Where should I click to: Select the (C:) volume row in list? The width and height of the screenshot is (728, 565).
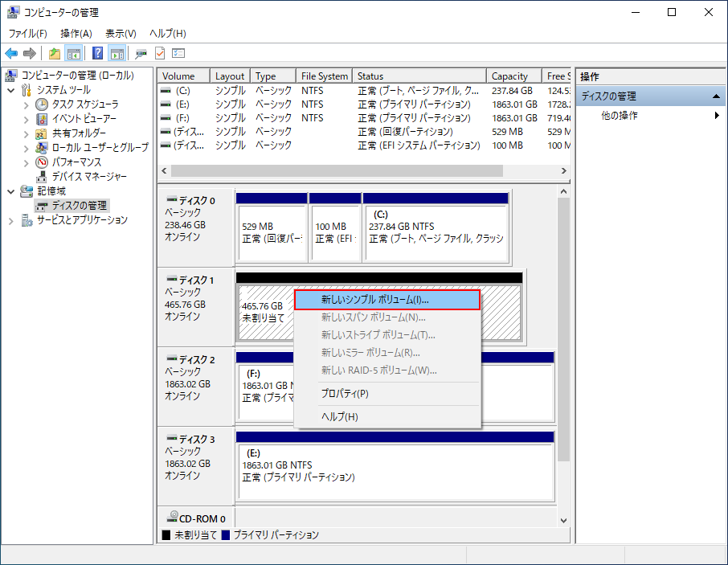365,91
